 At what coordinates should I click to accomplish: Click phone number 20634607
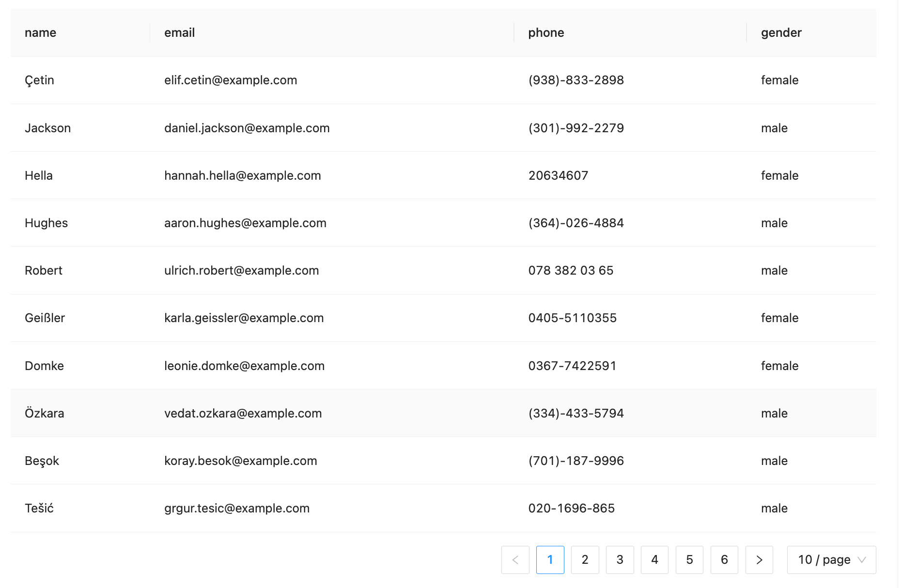tap(558, 175)
